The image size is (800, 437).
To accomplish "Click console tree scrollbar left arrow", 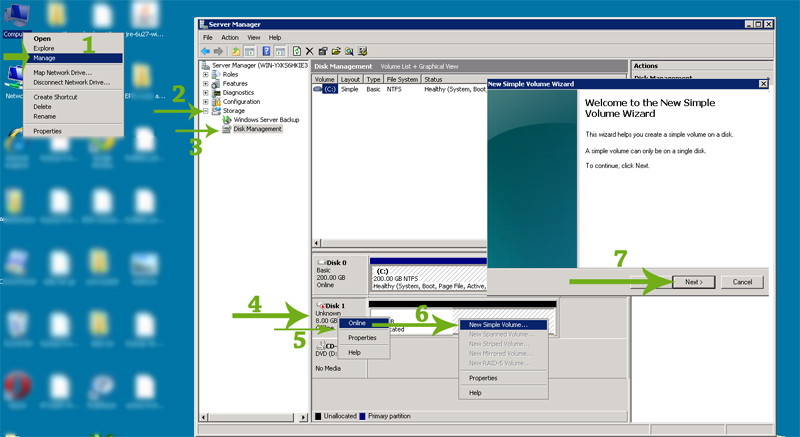I will pos(204,418).
